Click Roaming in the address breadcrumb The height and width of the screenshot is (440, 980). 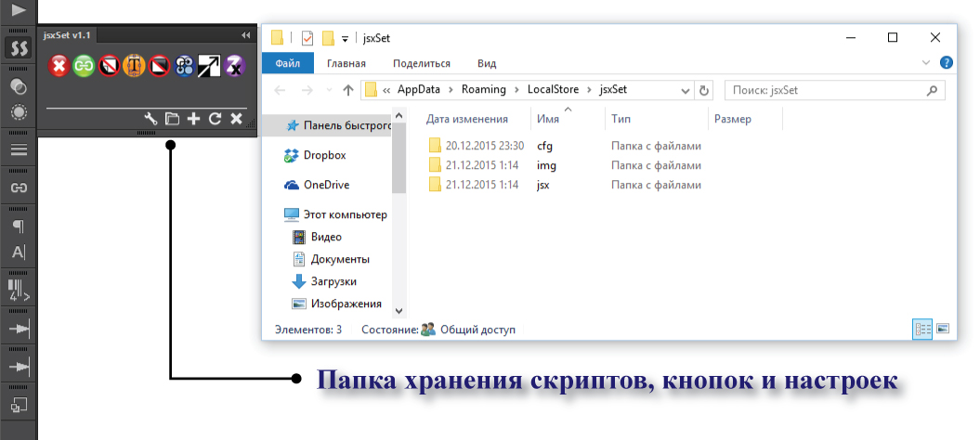(x=484, y=89)
